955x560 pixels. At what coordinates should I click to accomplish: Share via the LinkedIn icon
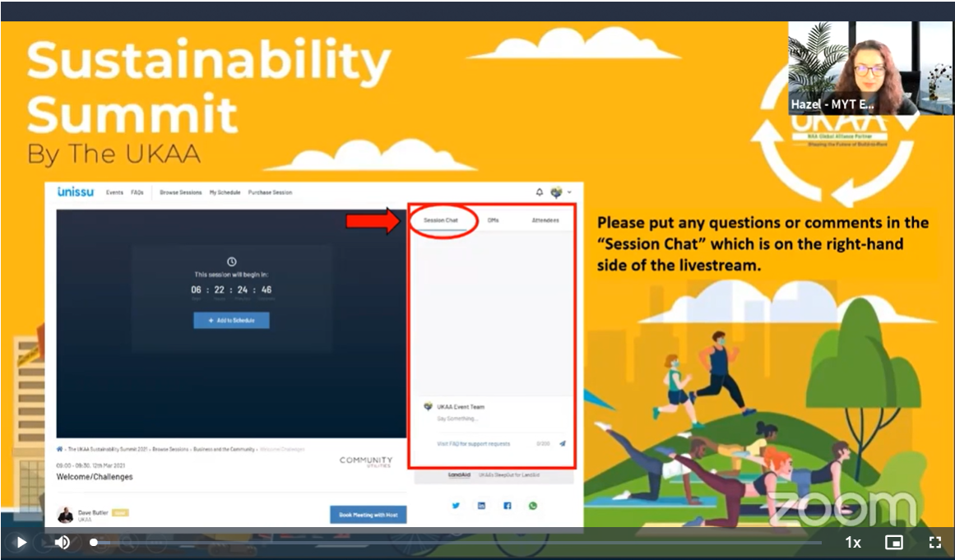(x=481, y=506)
